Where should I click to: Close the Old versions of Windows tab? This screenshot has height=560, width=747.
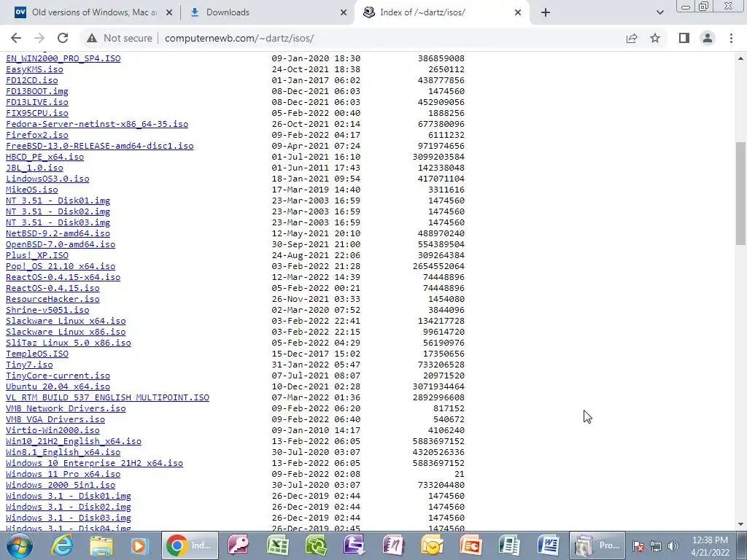coord(169,13)
